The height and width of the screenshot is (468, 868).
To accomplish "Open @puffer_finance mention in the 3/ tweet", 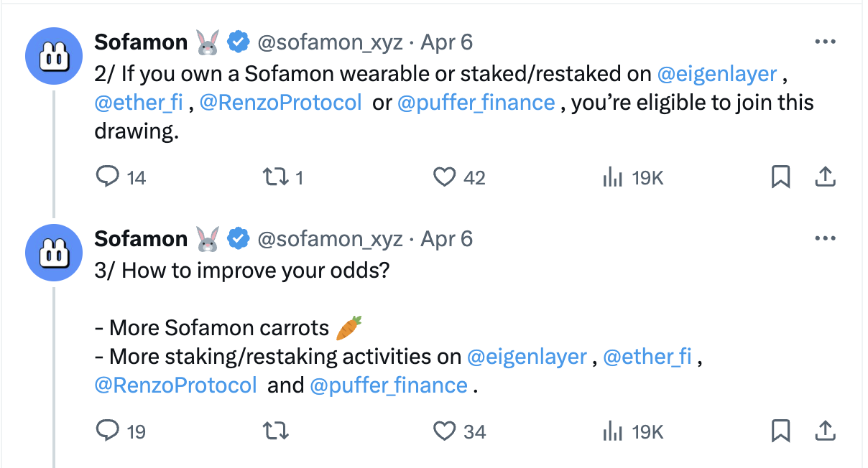I will tap(389, 385).
